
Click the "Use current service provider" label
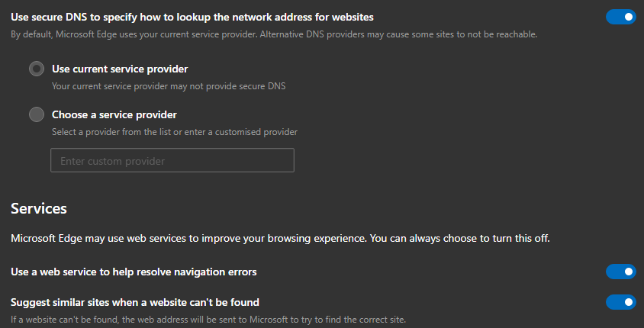tap(120, 69)
